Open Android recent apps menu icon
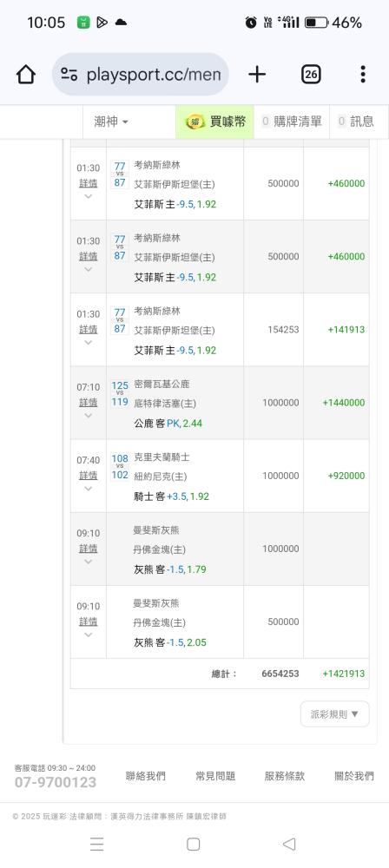 pos(97,844)
